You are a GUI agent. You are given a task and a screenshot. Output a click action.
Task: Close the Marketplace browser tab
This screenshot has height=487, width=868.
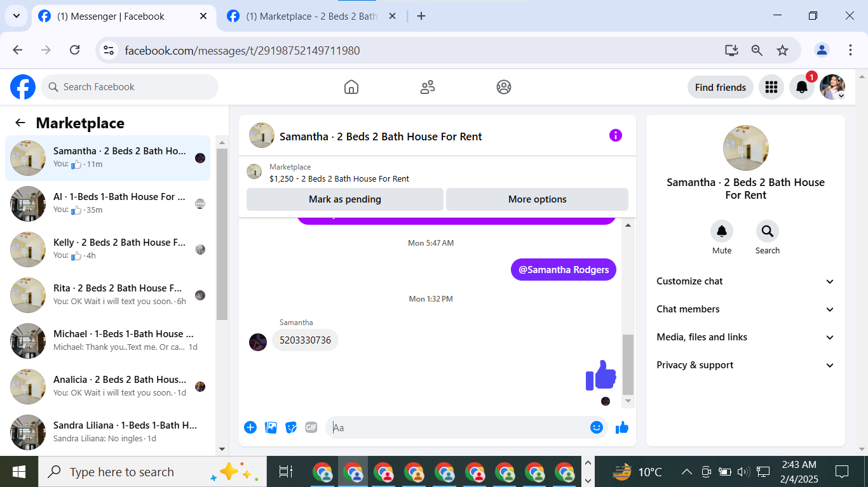393,17
